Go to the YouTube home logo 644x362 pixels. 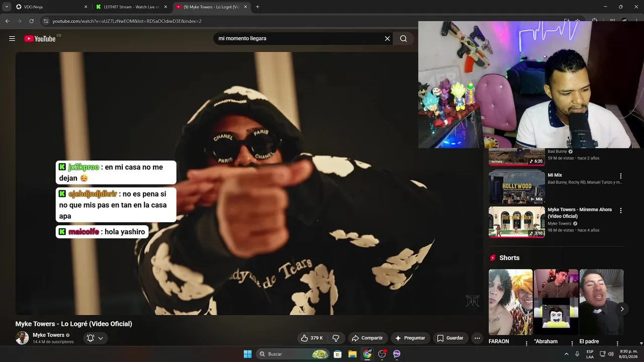point(40,39)
